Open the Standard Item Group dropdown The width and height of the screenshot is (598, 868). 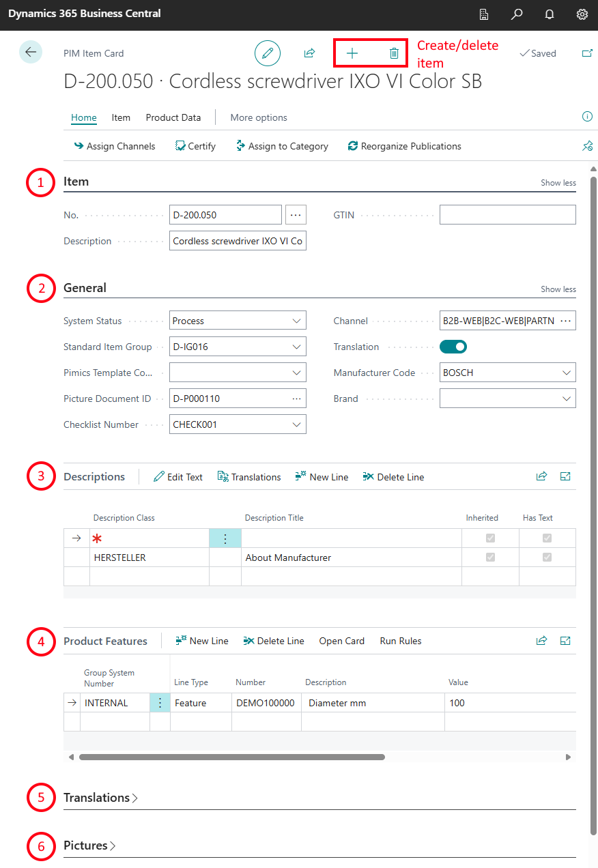(296, 347)
